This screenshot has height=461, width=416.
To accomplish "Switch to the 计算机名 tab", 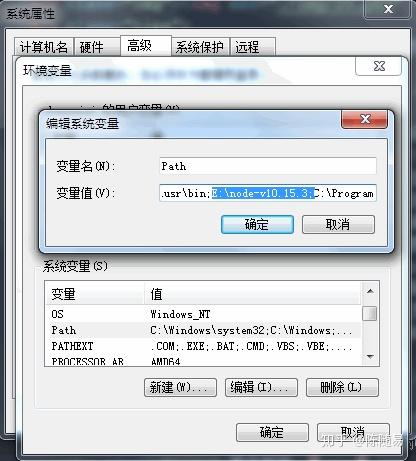I will [43, 47].
